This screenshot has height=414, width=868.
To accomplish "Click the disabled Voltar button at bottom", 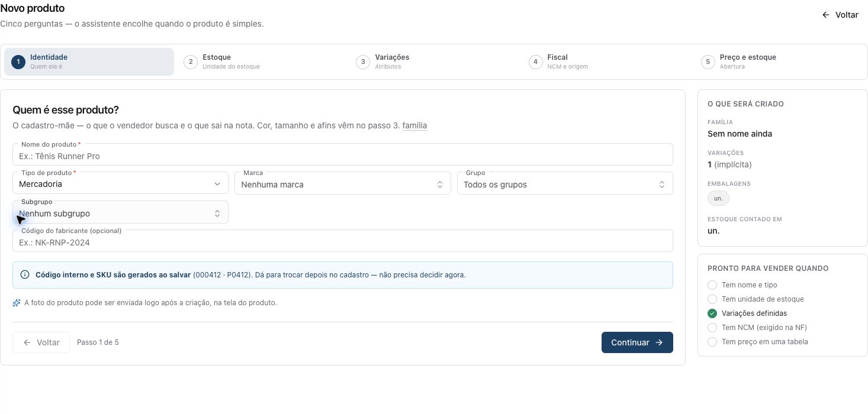I will [x=41, y=342].
